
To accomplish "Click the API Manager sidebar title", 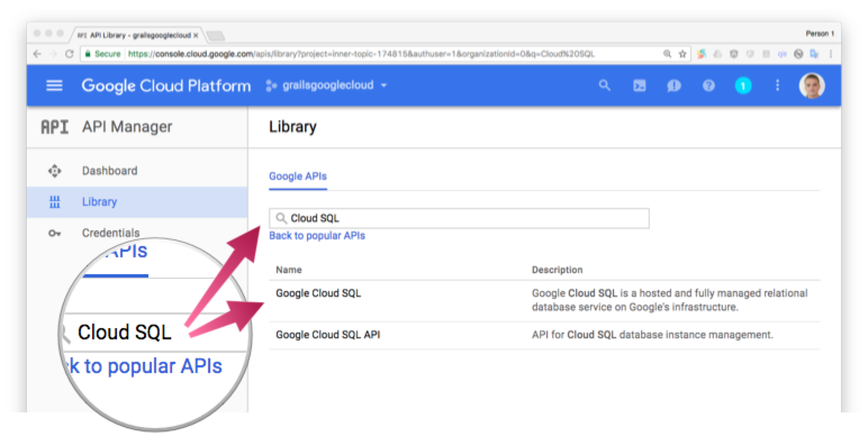I will tap(127, 127).
